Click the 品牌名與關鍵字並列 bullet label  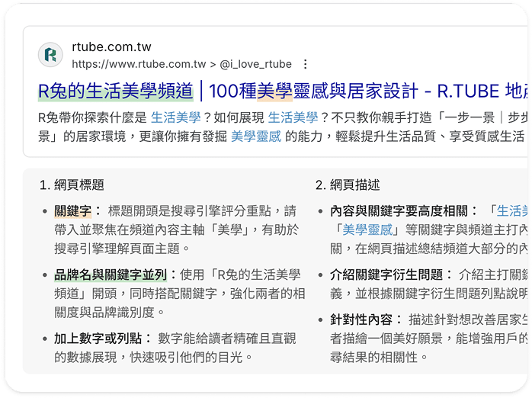pyautogui.click(x=111, y=274)
